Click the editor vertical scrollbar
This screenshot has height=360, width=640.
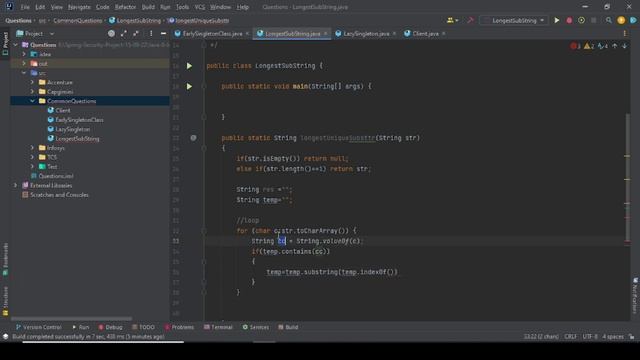pyautogui.click(x=627, y=178)
